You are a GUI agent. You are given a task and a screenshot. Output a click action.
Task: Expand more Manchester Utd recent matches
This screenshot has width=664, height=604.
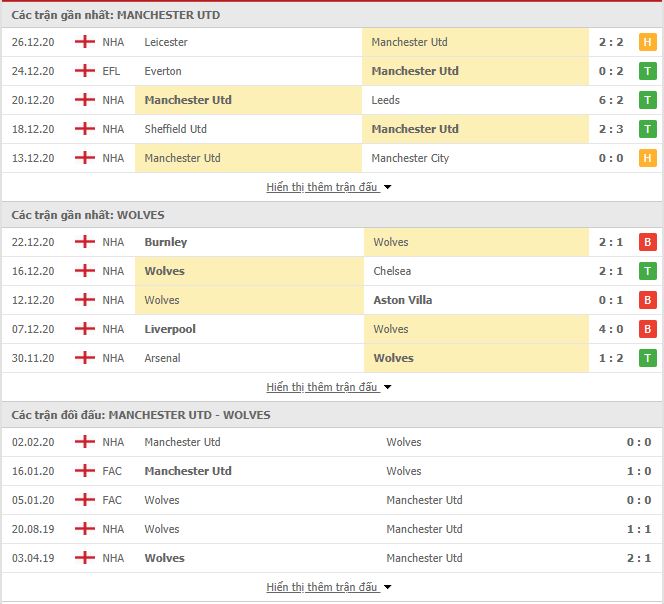(329, 187)
